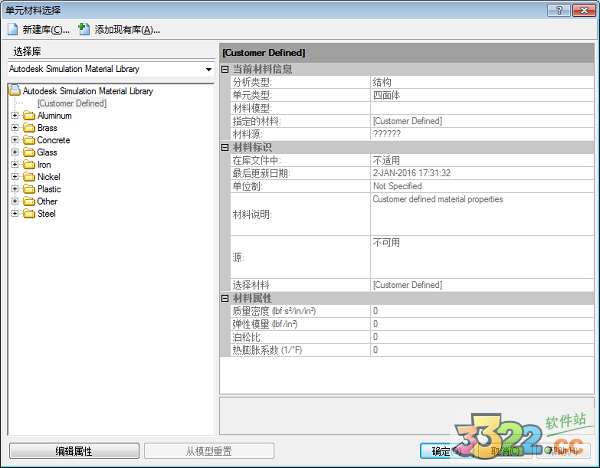Collapse the 材料属性 section
This screenshot has height=468, width=600.
pyautogui.click(x=225, y=298)
